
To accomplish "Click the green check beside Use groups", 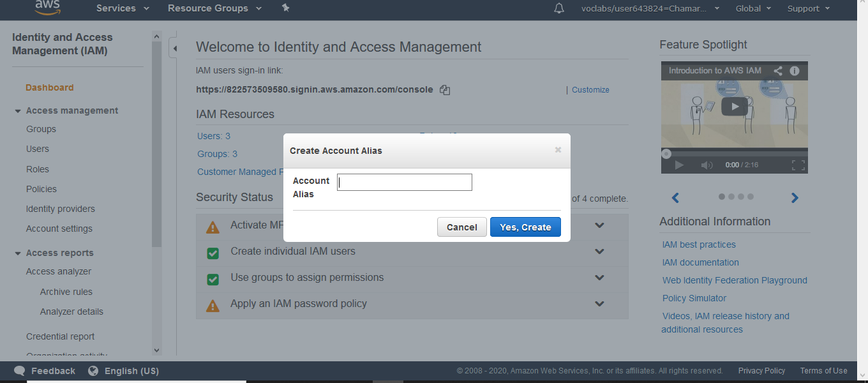I will pyautogui.click(x=213, y=279).
